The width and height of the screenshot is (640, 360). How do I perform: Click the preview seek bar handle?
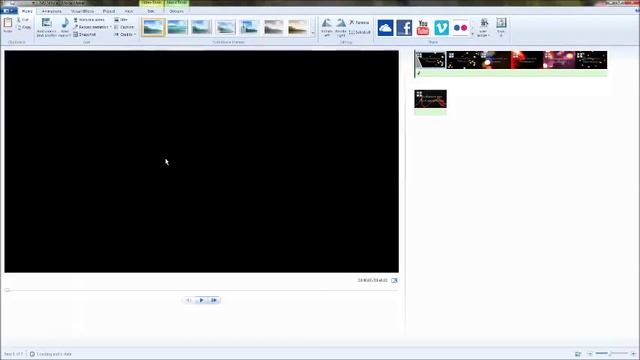7,290
